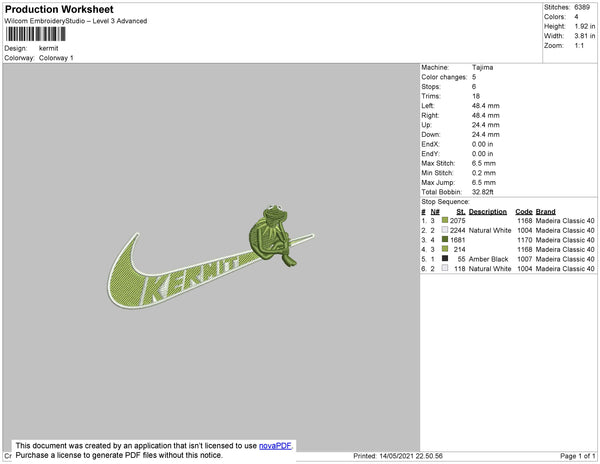This screenshot has height=464, width=600.
Task: Click the green swatch for stop 1
Action: coord(445,220)
